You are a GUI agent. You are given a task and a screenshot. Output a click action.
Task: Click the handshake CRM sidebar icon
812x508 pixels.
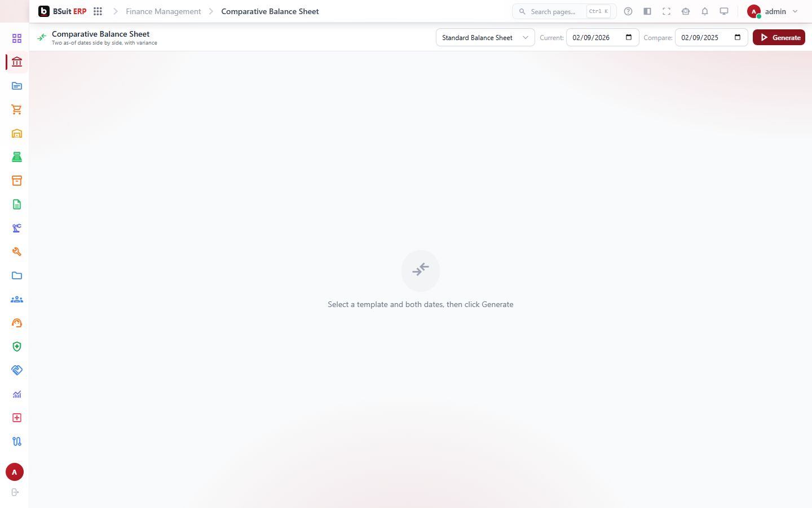(17, 370)
